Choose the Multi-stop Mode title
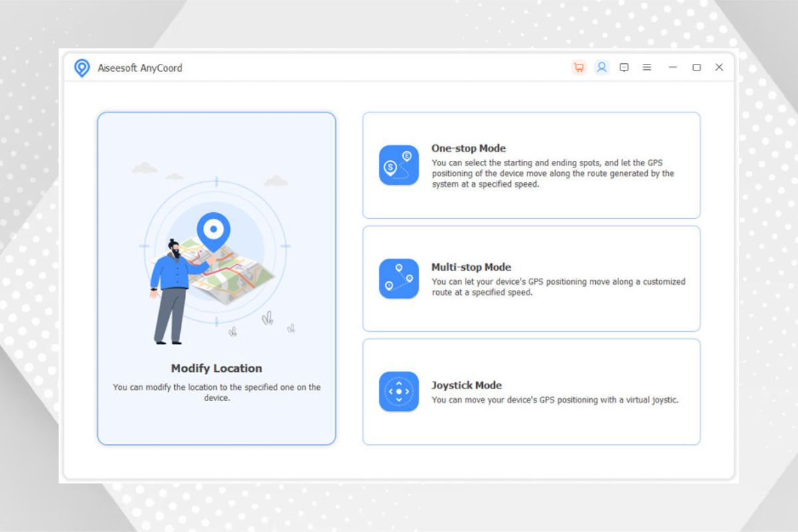798x532 pixels. click(x=471, y=267)
